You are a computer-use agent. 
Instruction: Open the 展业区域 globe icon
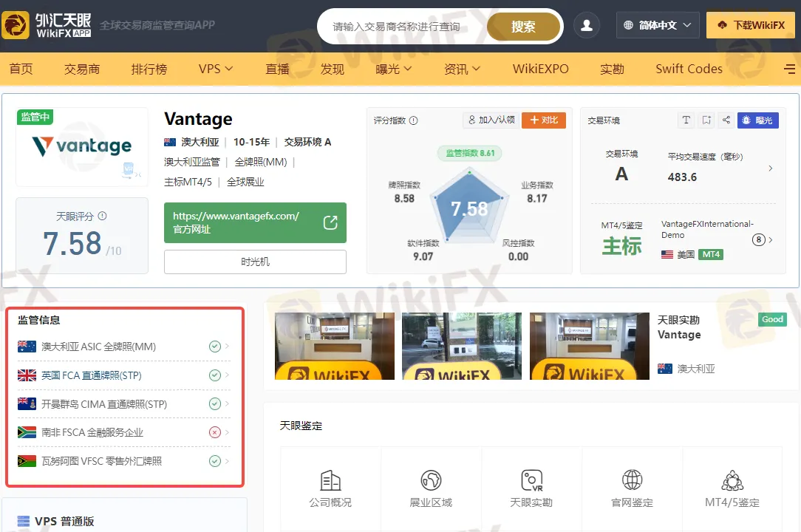coord(431,480)
